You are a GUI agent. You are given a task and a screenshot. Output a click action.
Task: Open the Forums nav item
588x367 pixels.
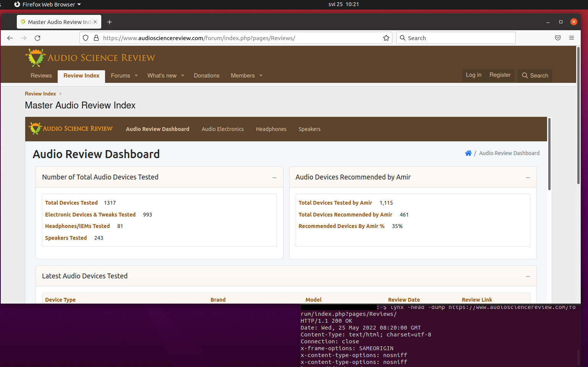click(x=120, y=76)
